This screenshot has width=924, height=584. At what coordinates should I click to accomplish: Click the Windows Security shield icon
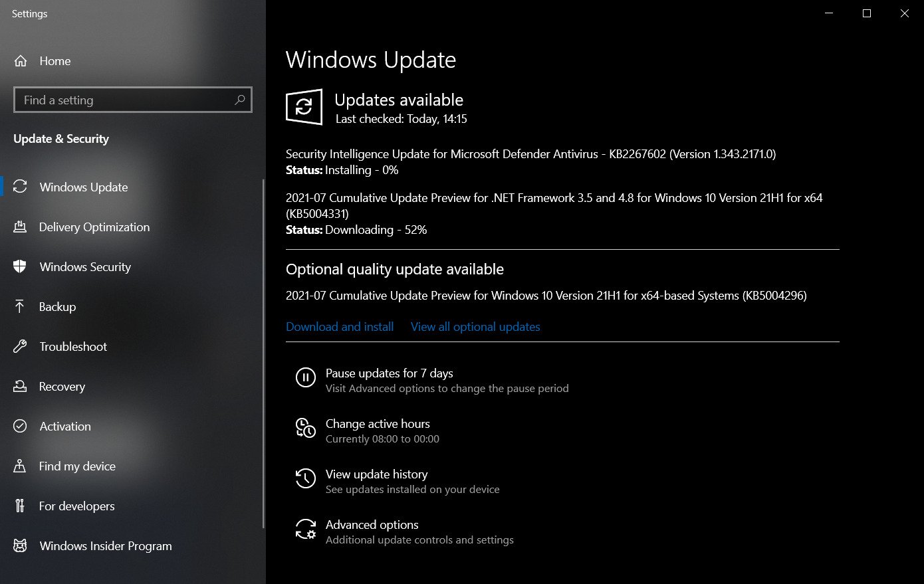(x=20, y=267)
